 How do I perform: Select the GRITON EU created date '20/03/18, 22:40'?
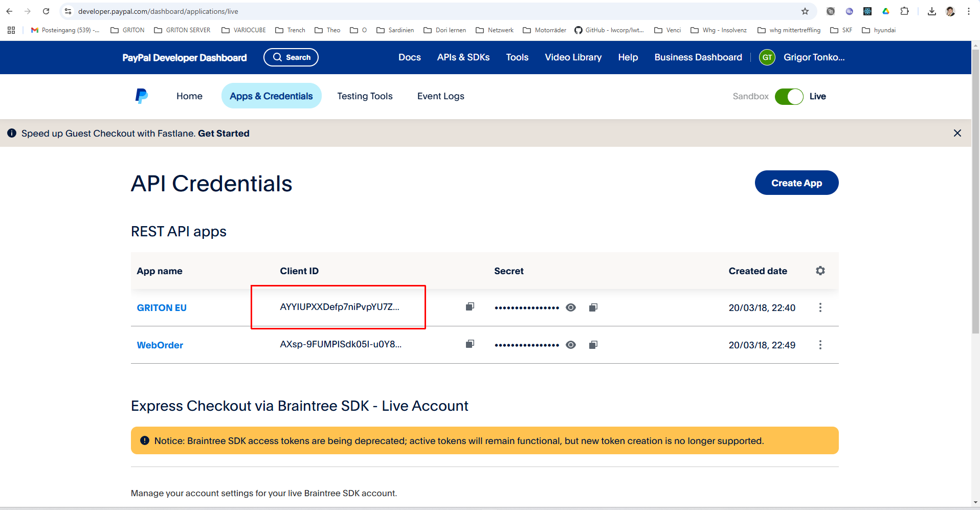(x=762, y=307)
